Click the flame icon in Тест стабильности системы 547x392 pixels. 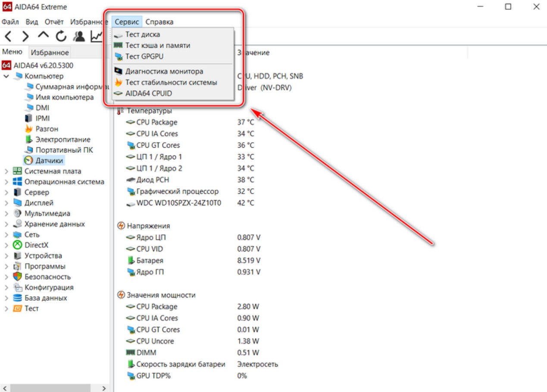click(119, 82)
